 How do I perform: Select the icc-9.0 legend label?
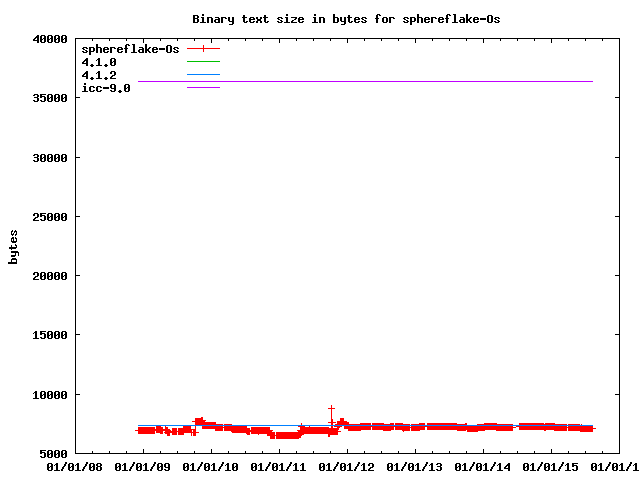click(x=106, y=88)
